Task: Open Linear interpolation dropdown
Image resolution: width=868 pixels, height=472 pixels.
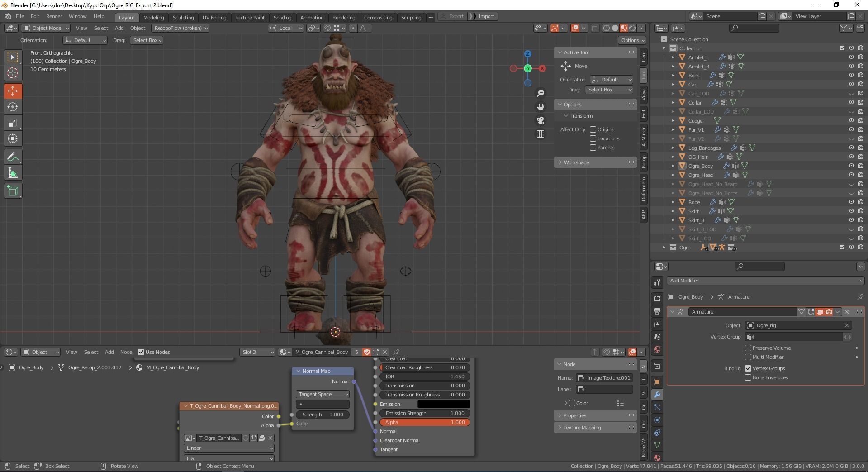Action: 229,448
